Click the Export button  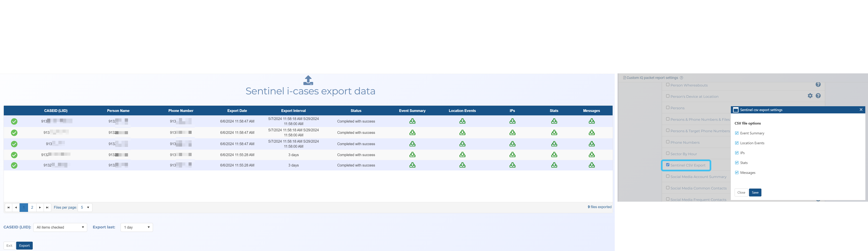24,246
